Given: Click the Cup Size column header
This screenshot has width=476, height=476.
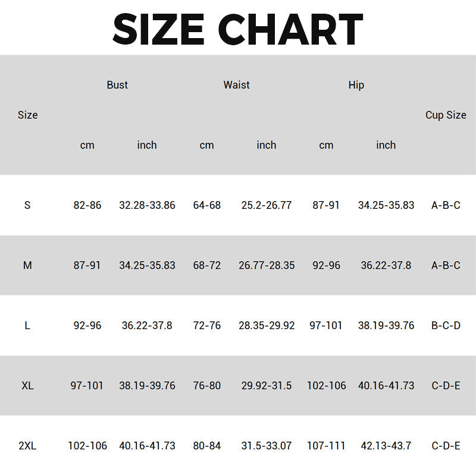Looking at the screenshot, I should click(x=446, y=115).
